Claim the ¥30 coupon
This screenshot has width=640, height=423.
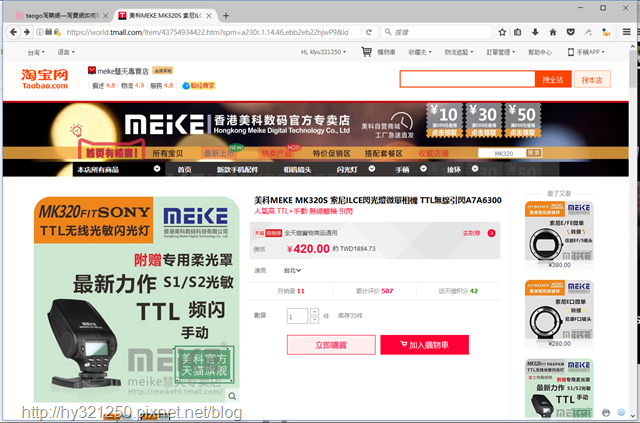click(484, 120)
